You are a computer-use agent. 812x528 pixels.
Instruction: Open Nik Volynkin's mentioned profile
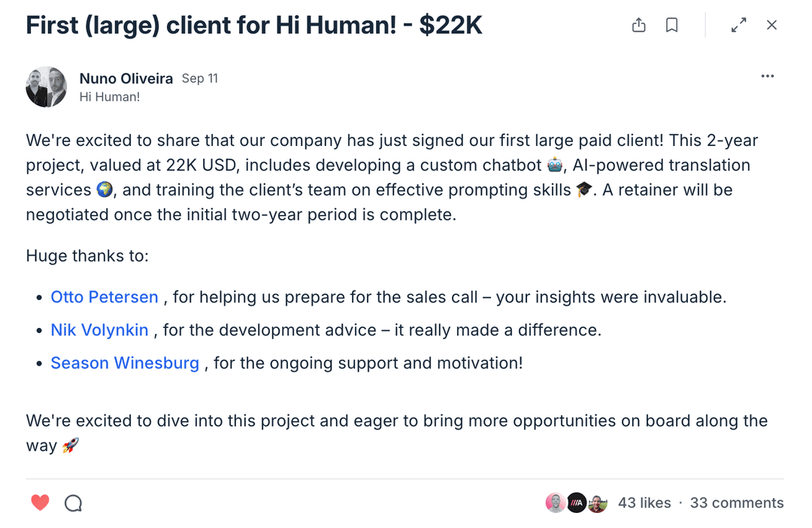(99, 330)
